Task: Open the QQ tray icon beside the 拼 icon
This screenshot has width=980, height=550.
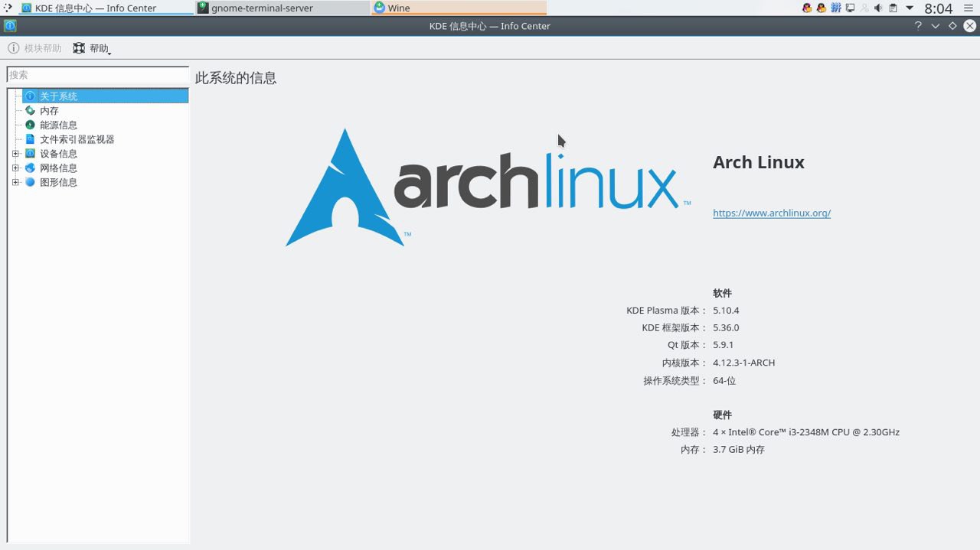Action: tap(822, 8)
